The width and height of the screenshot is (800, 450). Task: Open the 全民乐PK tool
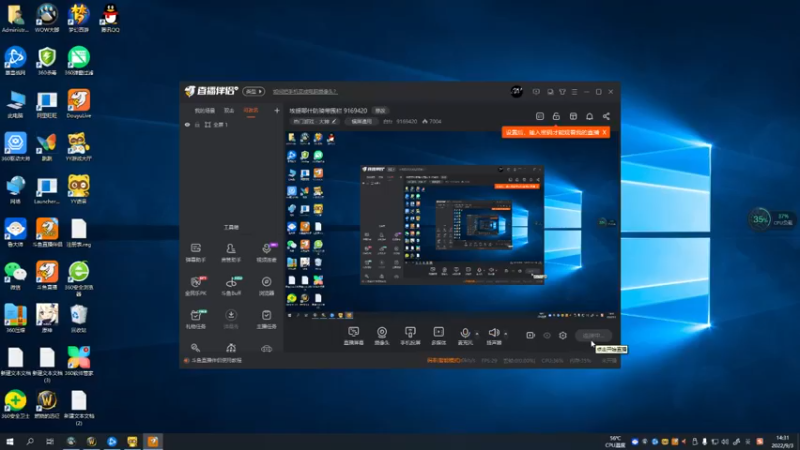point(195,286)
